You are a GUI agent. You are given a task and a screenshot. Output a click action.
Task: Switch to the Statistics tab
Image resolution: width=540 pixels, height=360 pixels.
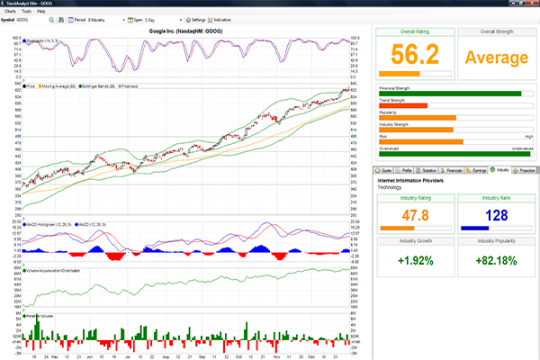(x=426, y=170)
